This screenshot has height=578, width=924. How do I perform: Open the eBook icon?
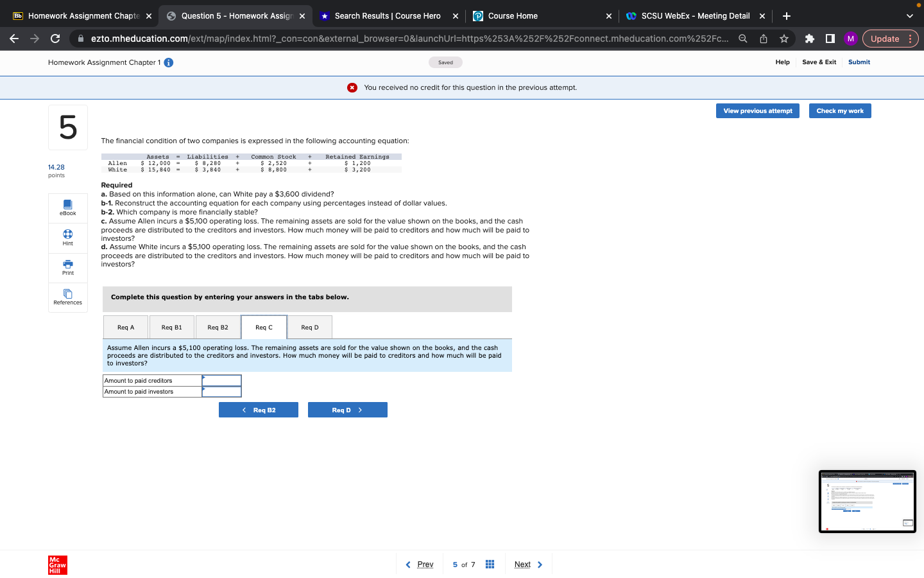tap(68, 208)
